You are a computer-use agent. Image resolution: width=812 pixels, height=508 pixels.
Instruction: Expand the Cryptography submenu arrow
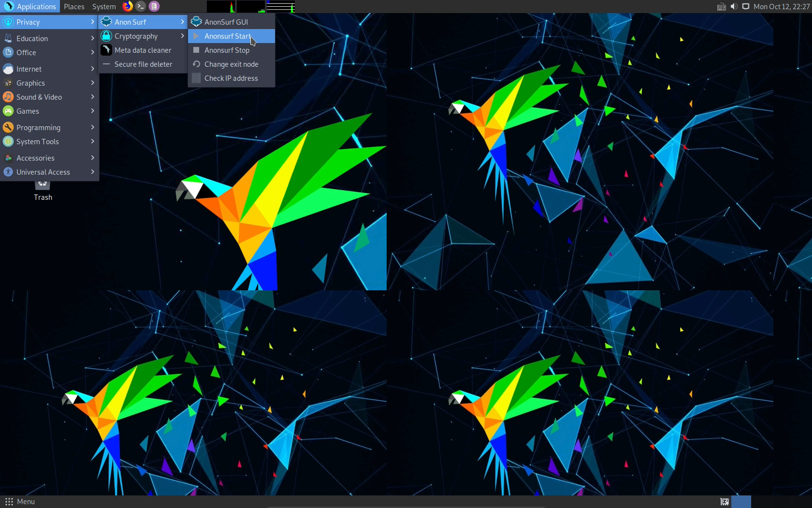(x=182, y=36)
